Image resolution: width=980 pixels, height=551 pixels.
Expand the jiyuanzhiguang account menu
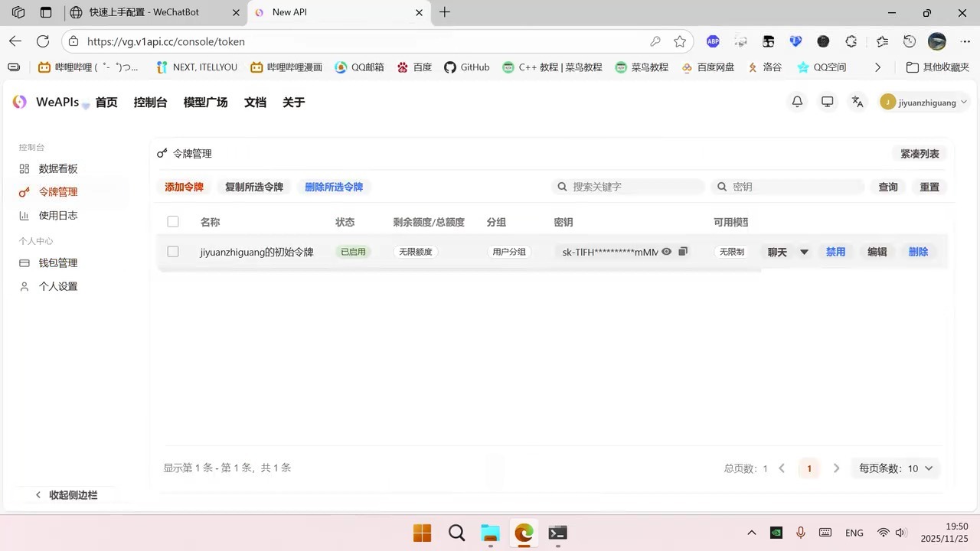[x=924, y=102]
